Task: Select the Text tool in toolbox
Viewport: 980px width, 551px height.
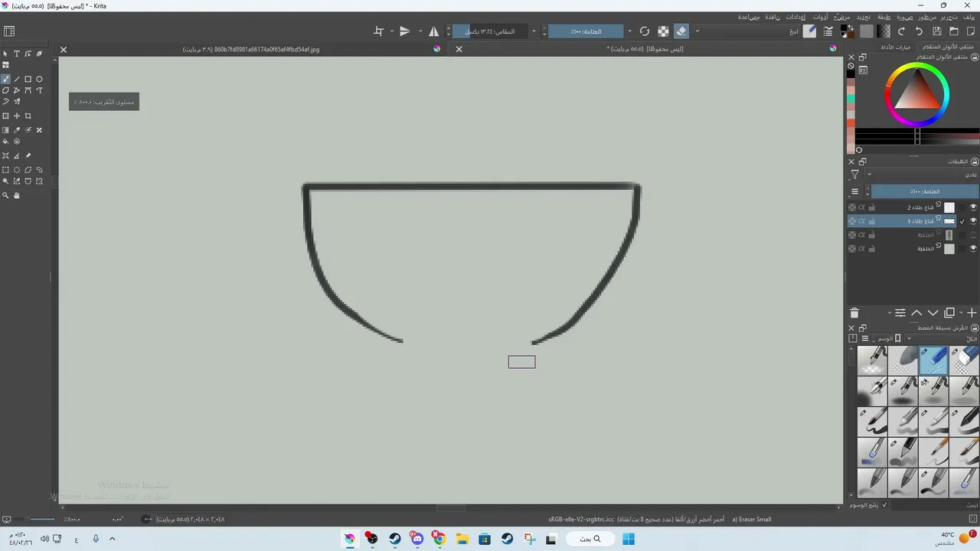Action: pos(17,54)
